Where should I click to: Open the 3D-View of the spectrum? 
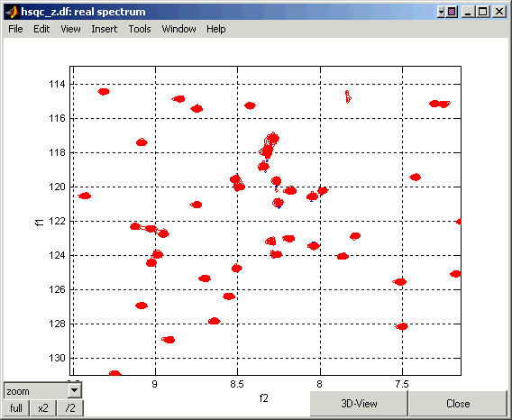click(359, 404)
